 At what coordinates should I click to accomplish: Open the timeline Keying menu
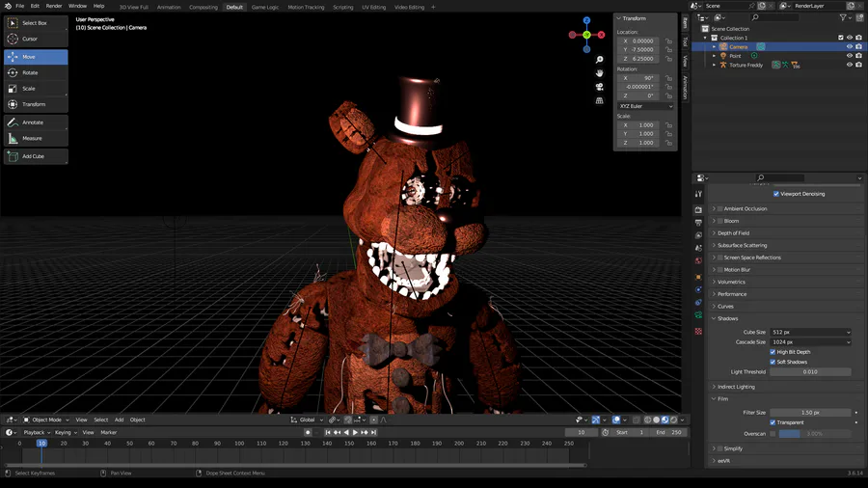[x=66, y=433]
